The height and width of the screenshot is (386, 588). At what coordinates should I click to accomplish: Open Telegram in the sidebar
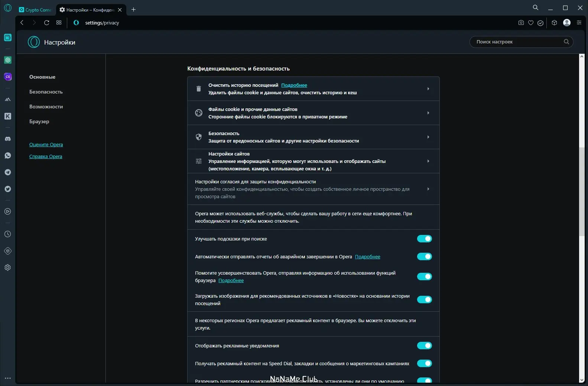coord(7,172)
